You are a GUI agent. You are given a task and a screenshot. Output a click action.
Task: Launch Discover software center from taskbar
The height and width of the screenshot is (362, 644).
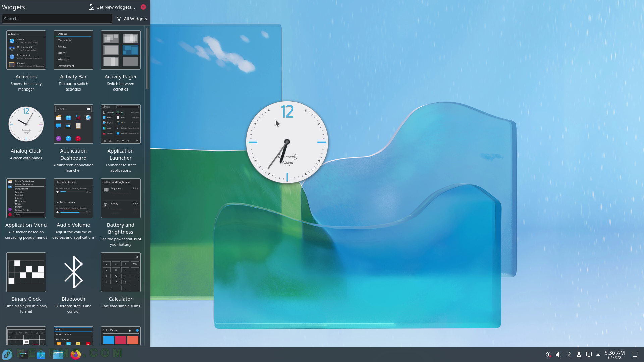pos(41,355)
